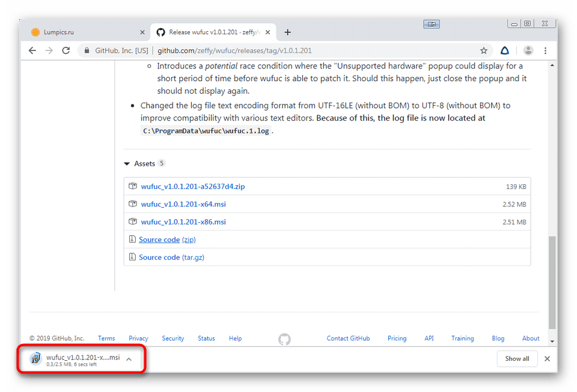Click the padlock site security icon
This screenshot has height=392, width=577.
(87, 50)
